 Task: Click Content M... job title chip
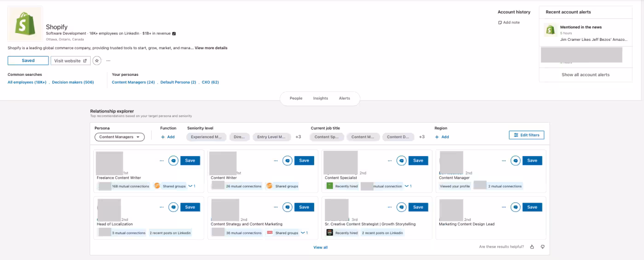(x=363, y=137)
